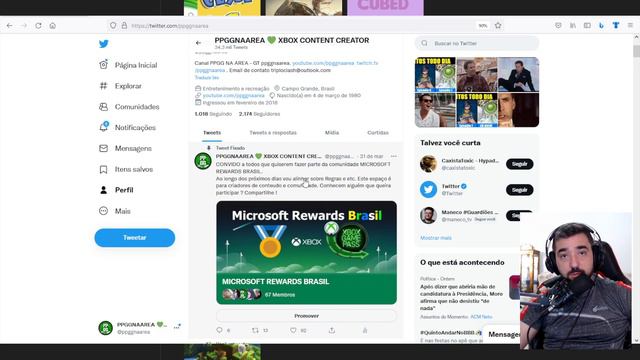Click the analytics icon on pinned tweet

365,330
